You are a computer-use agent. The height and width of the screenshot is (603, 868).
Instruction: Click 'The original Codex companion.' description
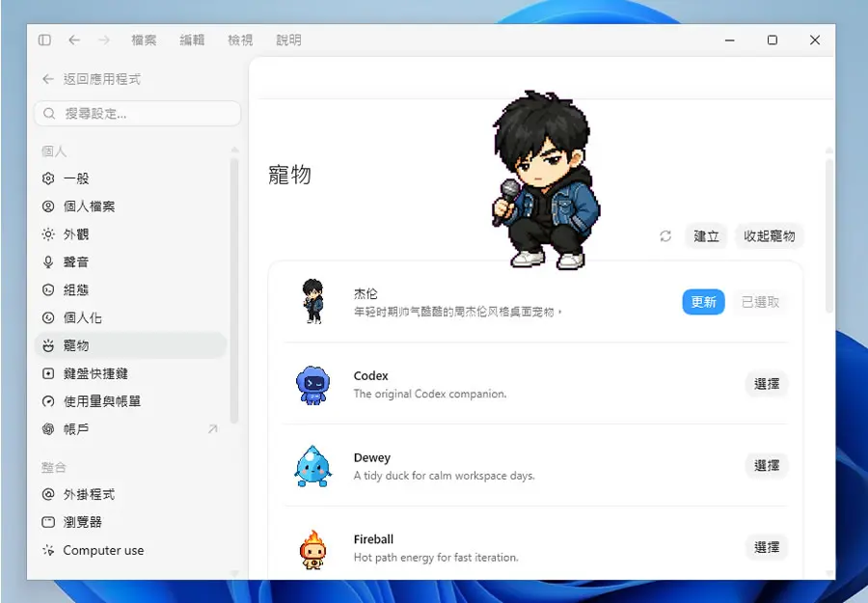pos(430,395)
